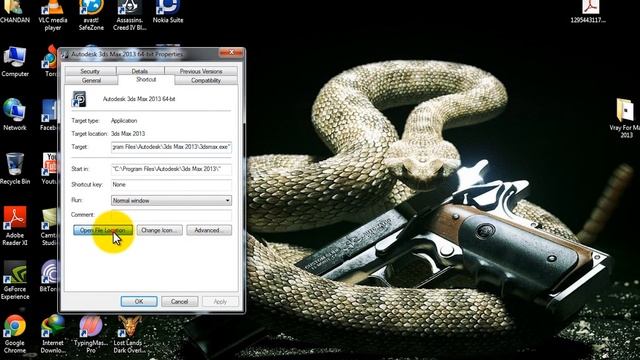The width and height of the screenshot is (640, 360).
Task: Click Open File Location button
Action: pyautogui.click(x=103, y=230)
